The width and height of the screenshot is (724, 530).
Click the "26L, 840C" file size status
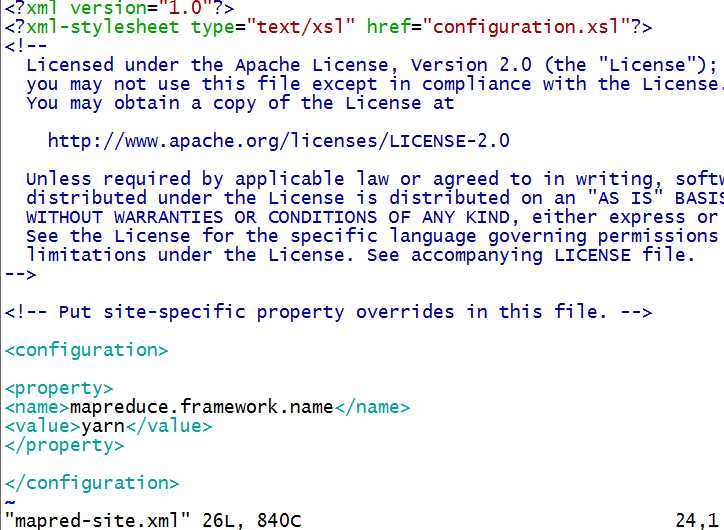click(x=252, y=521)
